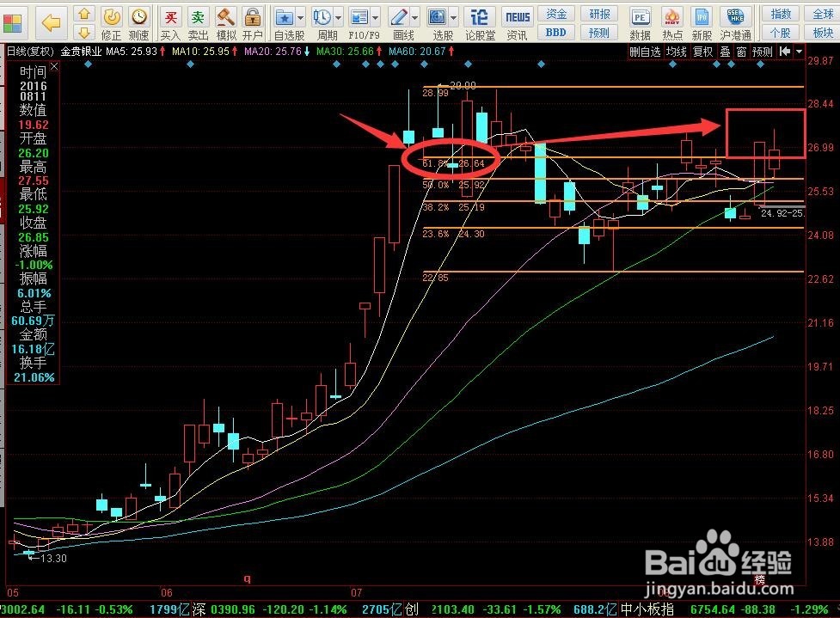Switch to the 板块 sector tab
This screenshot has height=618, width=840.
click(x=822, y=33)
